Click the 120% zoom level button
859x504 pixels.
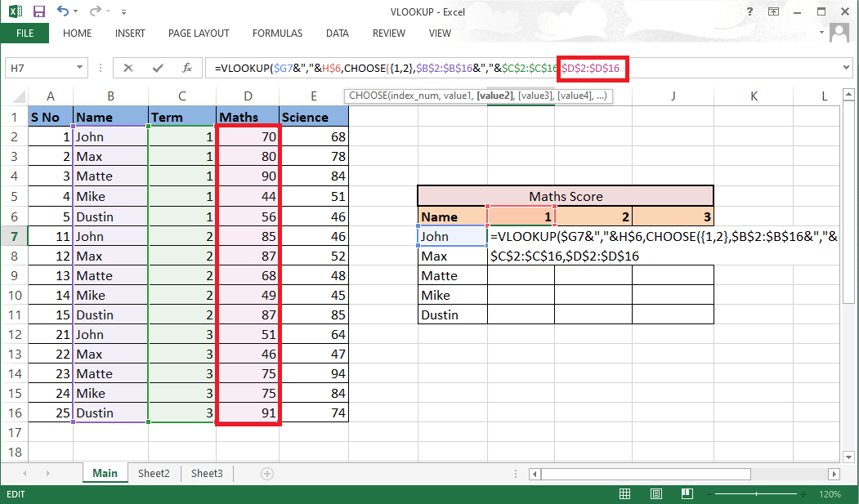830,493
